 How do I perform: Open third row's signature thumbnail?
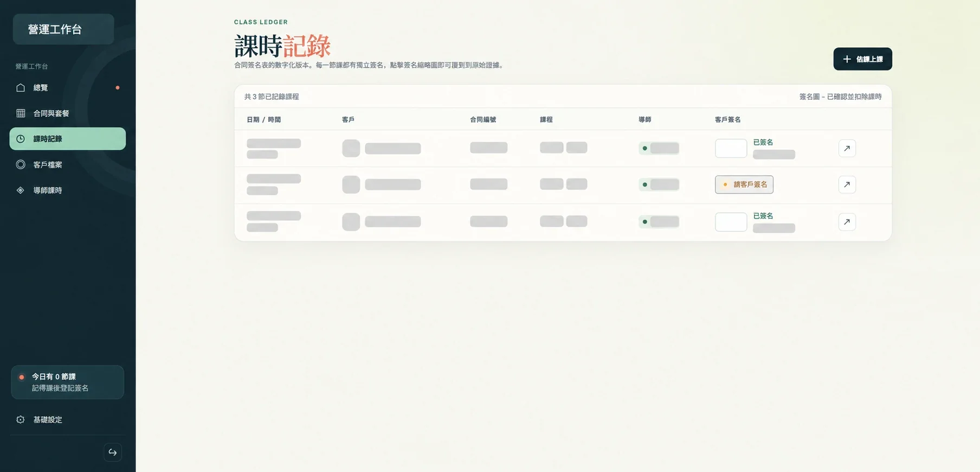731,221
